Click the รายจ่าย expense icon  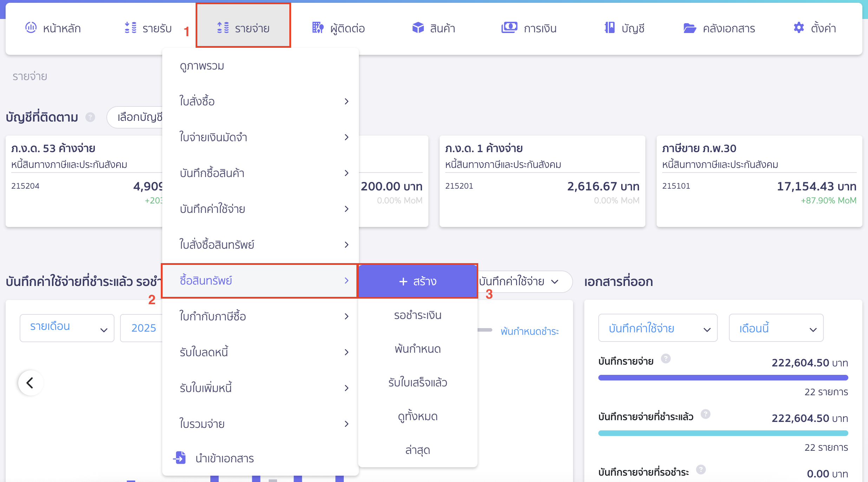tap(223, 27)
